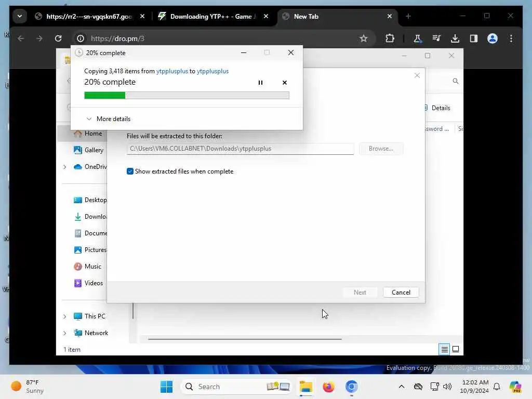Open Chrome Labs flask icon
This screenshot has width=532, height=399.
[x=417, y=38]
